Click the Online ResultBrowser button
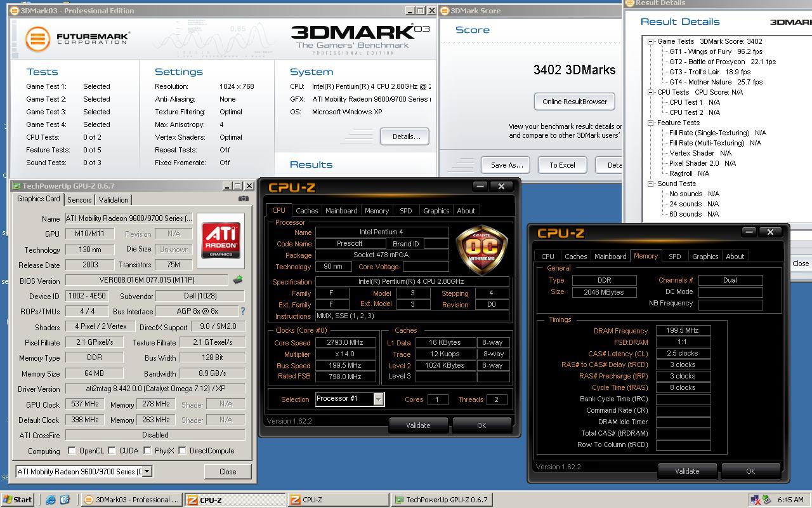Image resolution: width=812 pixels, height=508 pixels. (575, 102)
